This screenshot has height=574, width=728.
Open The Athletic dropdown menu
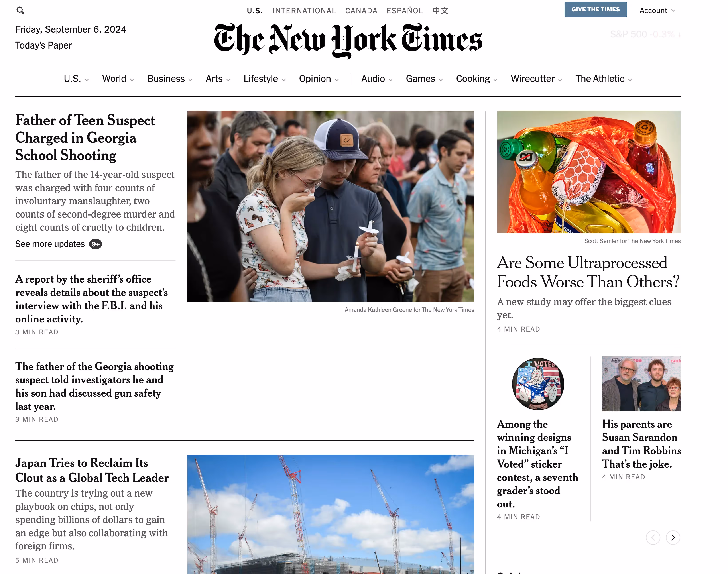pyautogui.click(x=604, y=79)
